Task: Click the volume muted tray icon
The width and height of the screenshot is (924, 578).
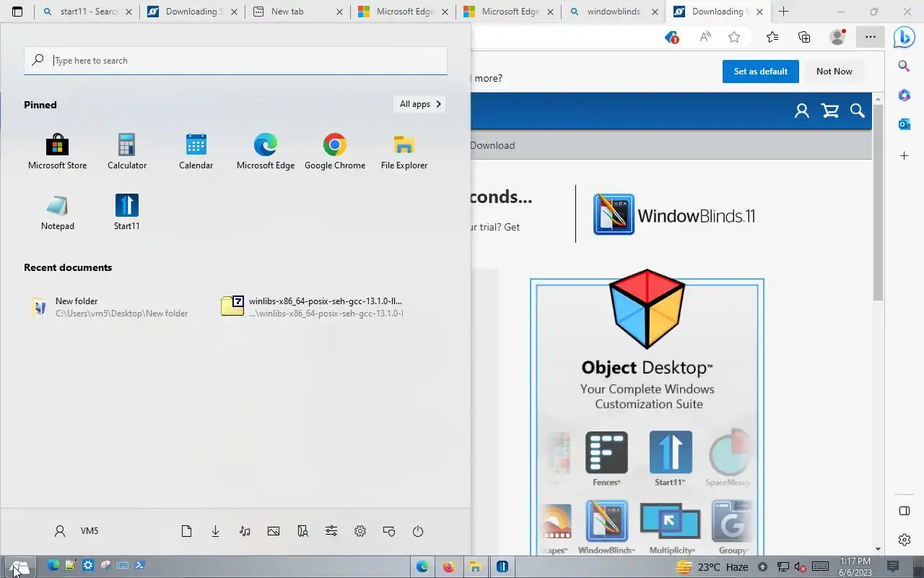Action: [801, 567]
